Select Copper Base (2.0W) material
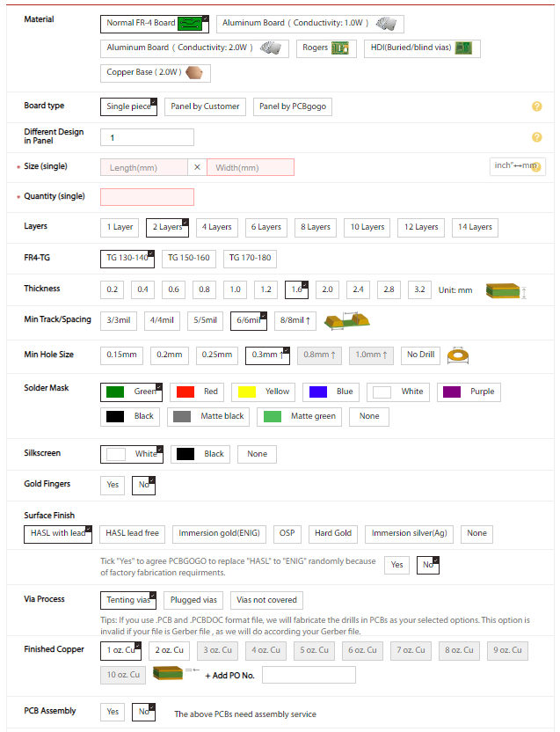 tap(156, 73)
